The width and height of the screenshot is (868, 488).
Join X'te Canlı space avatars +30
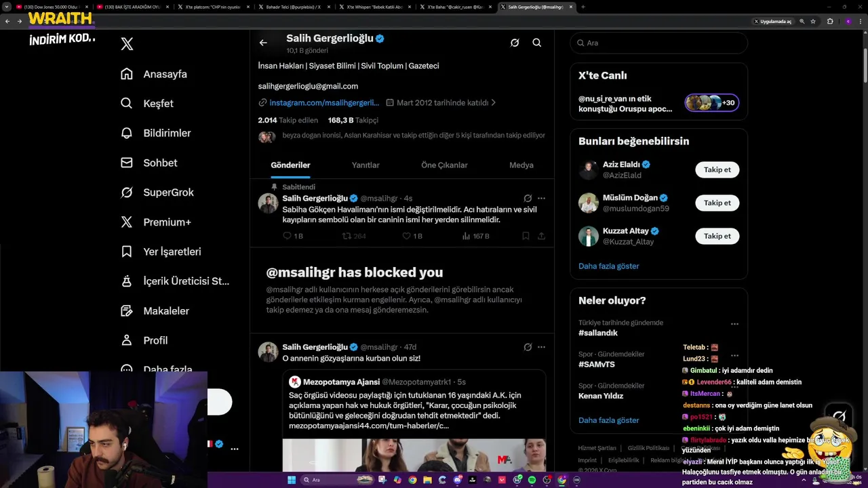point(711,103)
